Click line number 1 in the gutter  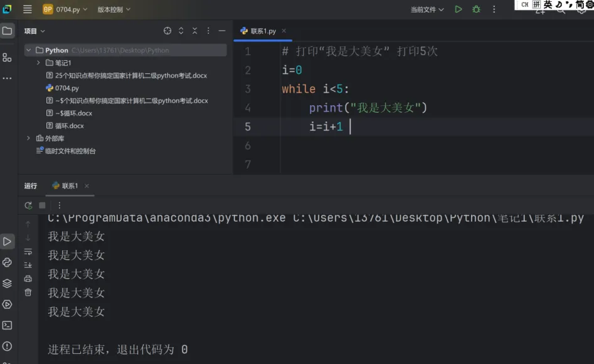click(x=247, y=51)
